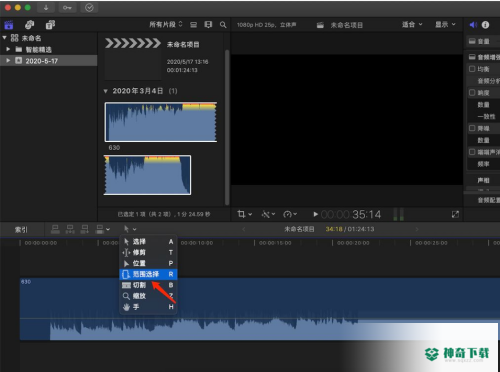Viewport: 500px width, 372px height.
Task: Open the Photos and Audio sidebar
Action: (x=30, y=25)
